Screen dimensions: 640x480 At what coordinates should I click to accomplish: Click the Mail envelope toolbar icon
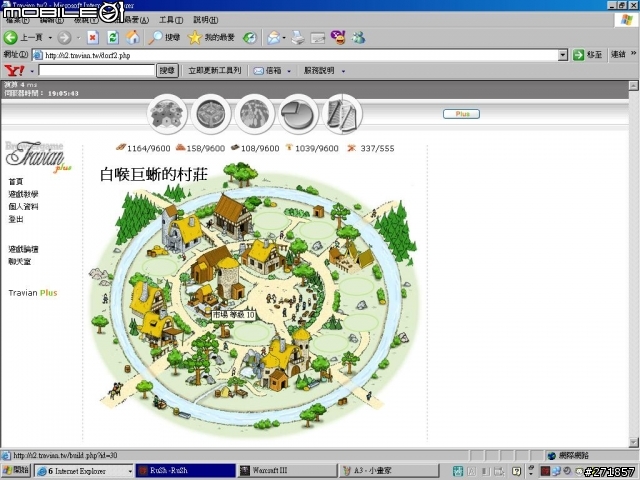273,38
